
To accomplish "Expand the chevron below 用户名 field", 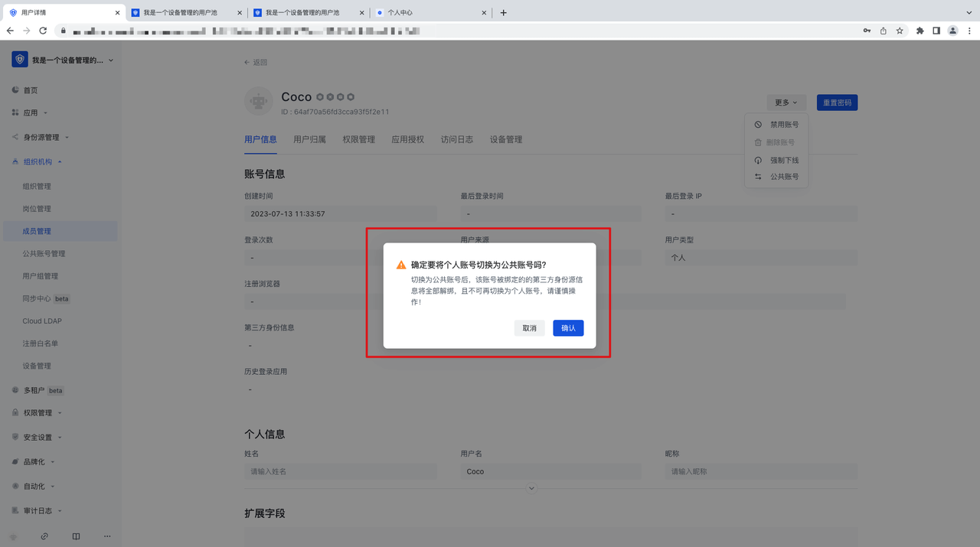I will pyautogui.click(x=531, y=488).
